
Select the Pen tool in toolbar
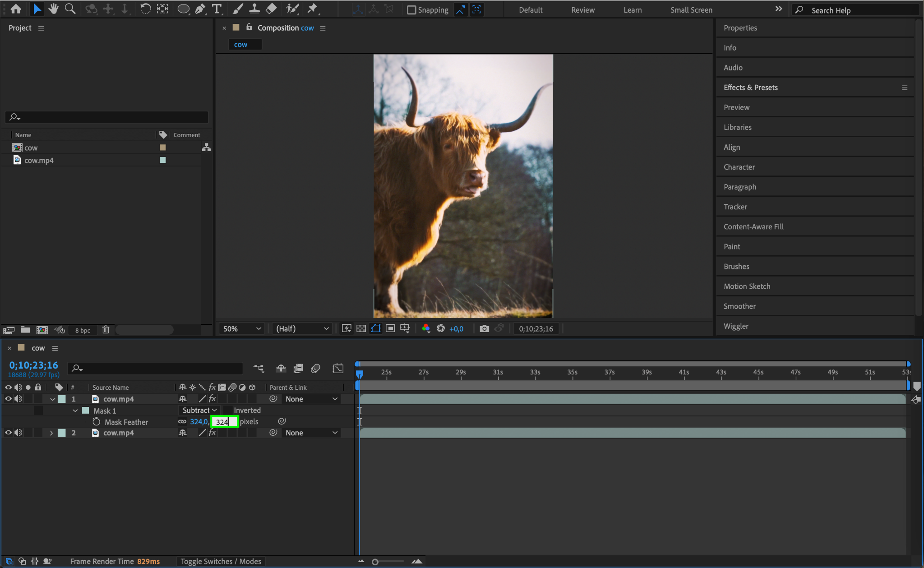click(200, 9)
